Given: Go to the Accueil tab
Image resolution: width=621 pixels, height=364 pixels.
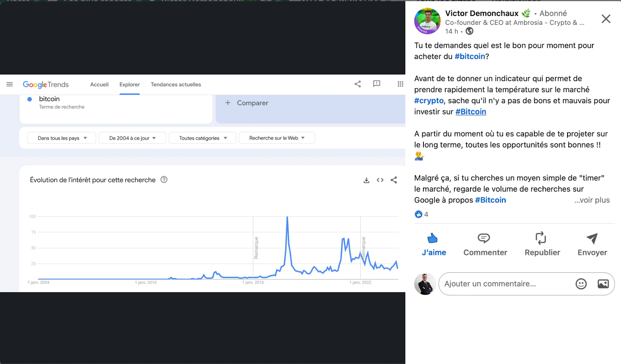Looking at the screenshot, I should tap(99, 85).
